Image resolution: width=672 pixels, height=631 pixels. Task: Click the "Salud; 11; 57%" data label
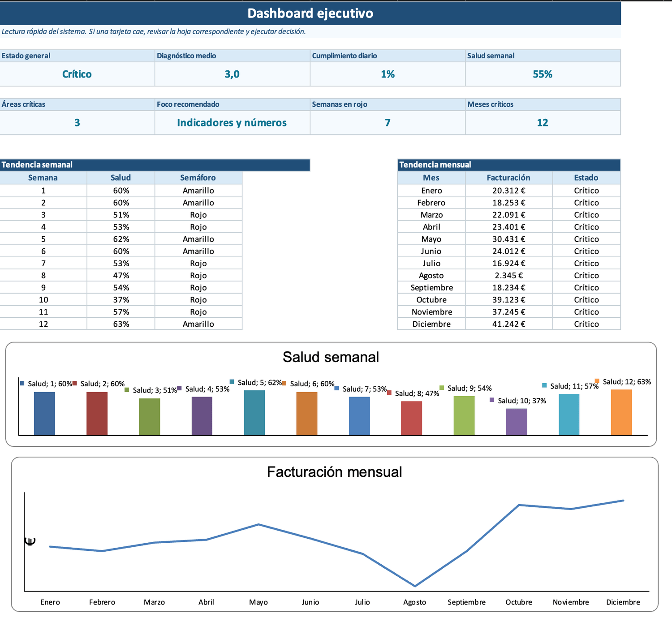tap(574, 386)
